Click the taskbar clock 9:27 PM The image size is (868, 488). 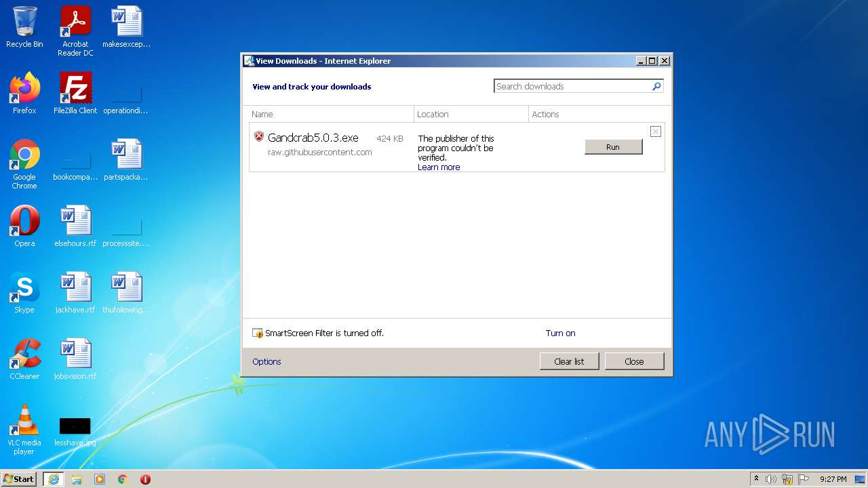coord(833,479)
